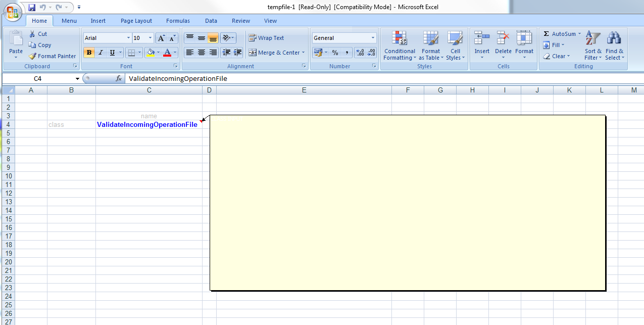The image size is (644, 325).
Task: Click inside the formula bar text
Action: click(x=303, y=78)
